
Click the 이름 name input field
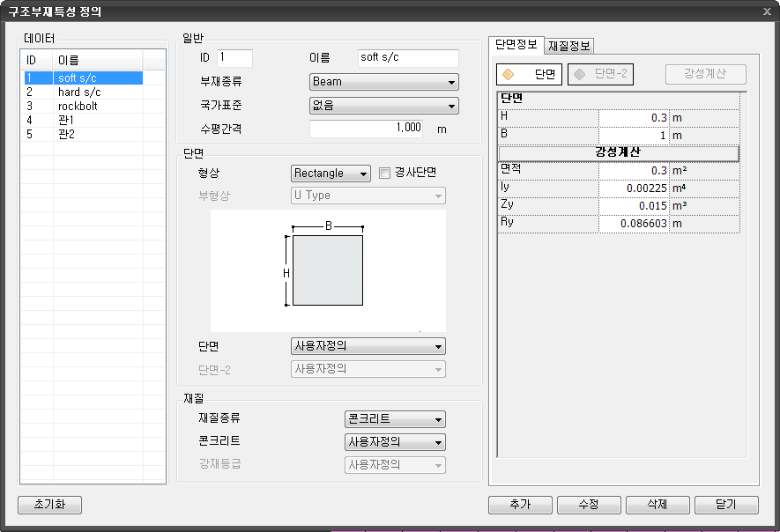(409, 58)
